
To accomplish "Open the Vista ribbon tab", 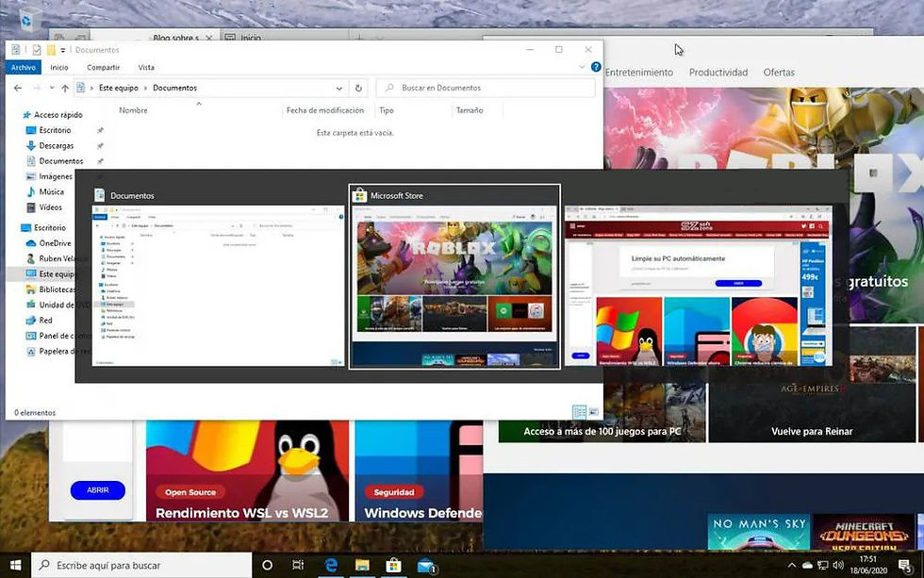I will coord(146,68).
